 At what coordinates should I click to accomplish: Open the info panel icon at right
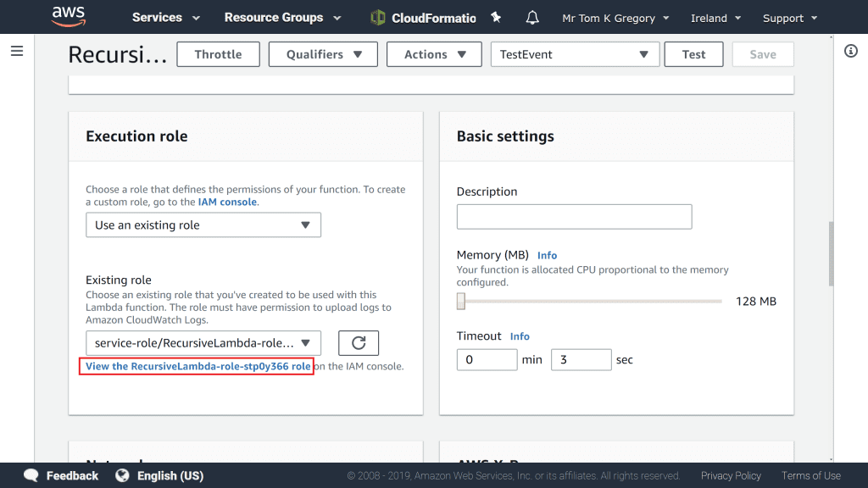click(x=851, y=51)
